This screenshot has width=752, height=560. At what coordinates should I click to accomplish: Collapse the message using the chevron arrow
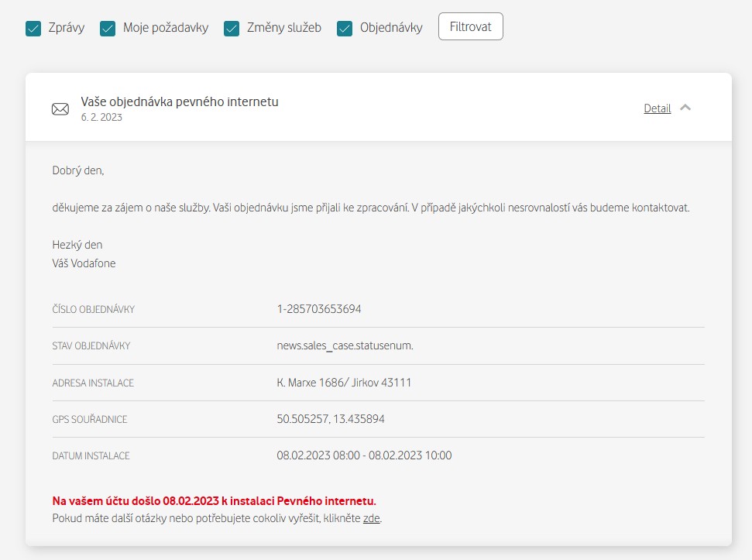(x=685, y=108)
